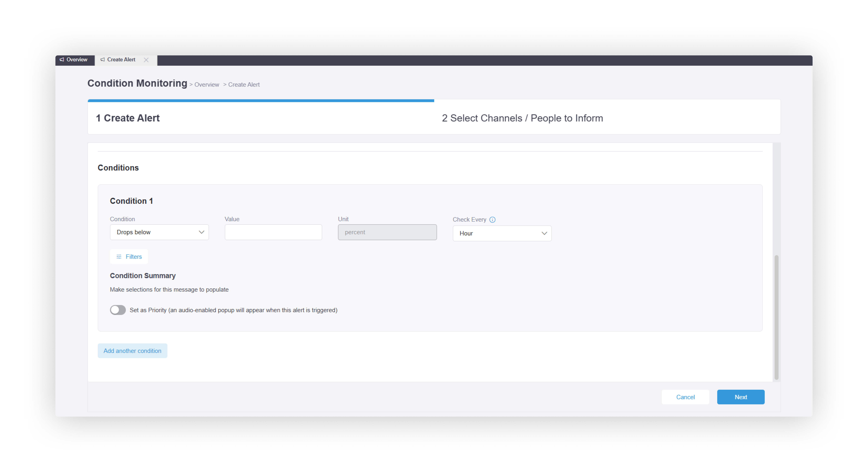Screen dimensions: 868x472
Task: Click the chevron arrow in Check Every dropdown
Action: [544, 233]
